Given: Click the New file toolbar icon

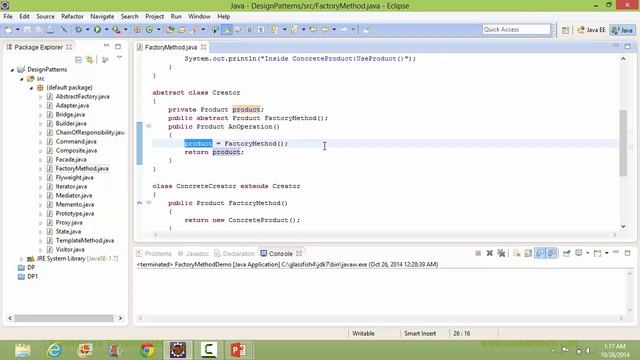Looking at the screenshot, I should point(8,29).
